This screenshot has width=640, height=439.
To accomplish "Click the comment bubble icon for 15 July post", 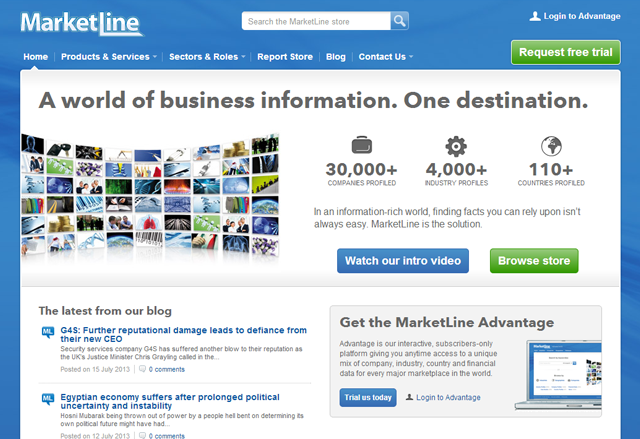I will pos(142,369).
